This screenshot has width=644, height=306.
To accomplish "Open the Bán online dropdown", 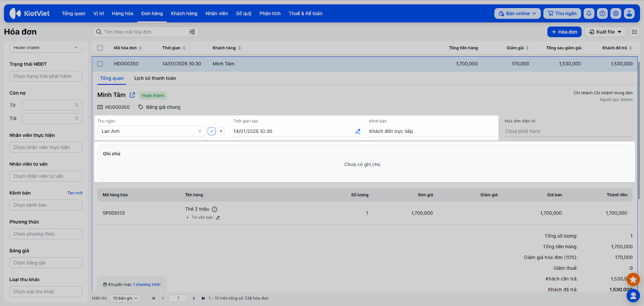I will click(517, 13).
